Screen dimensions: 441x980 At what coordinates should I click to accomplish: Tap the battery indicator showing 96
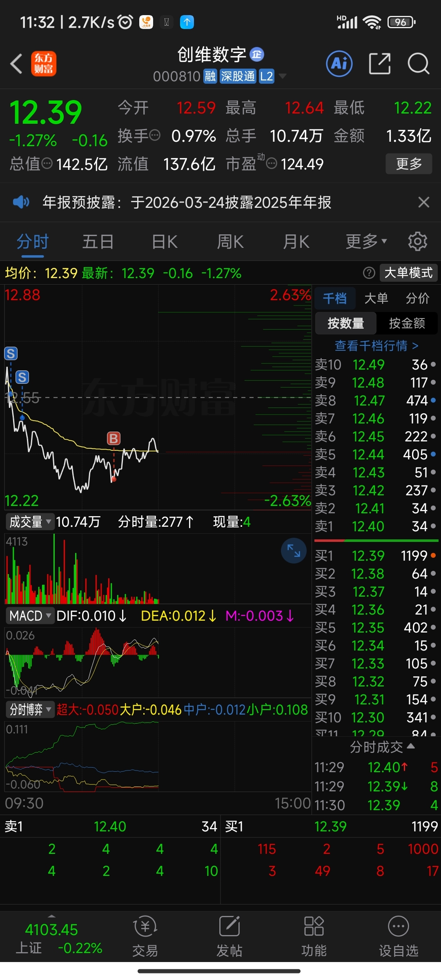pyautogui.click(x=401, y=22)
